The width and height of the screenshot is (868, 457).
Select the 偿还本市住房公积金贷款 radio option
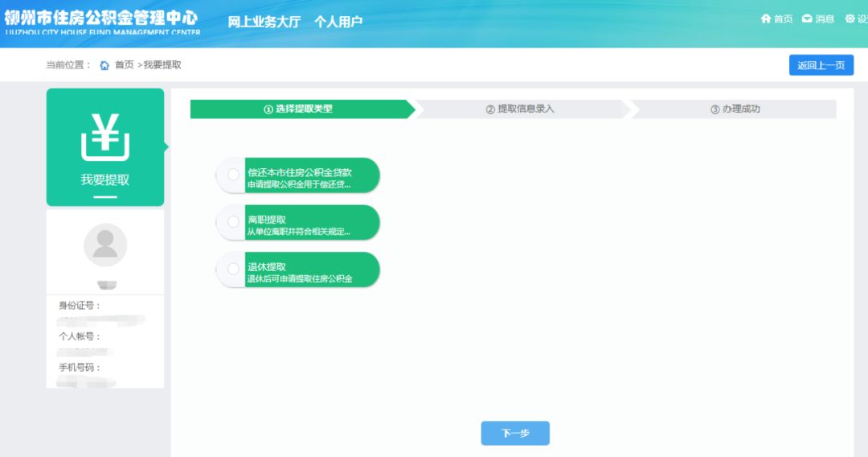pyautogui.click(x=233, y=175)
